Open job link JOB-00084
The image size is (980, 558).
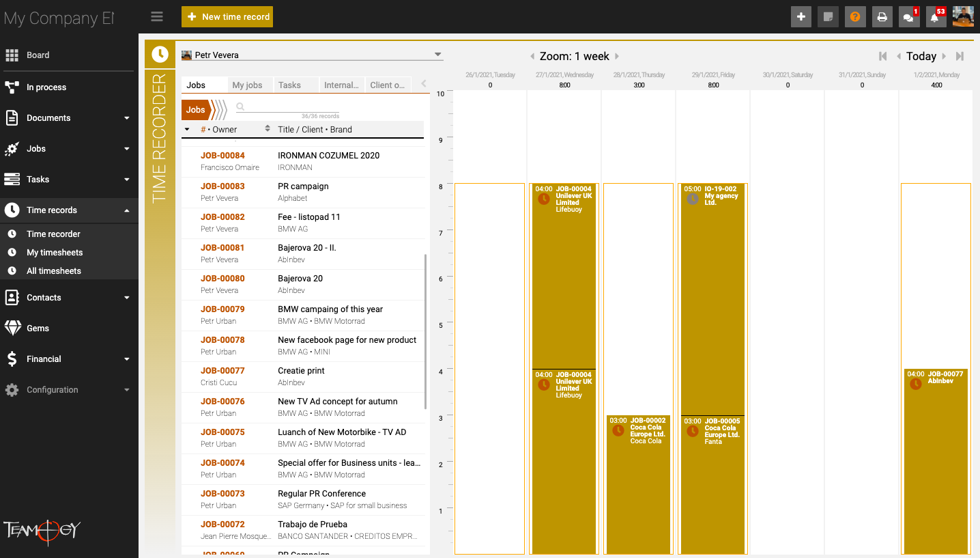coord(222,156)
